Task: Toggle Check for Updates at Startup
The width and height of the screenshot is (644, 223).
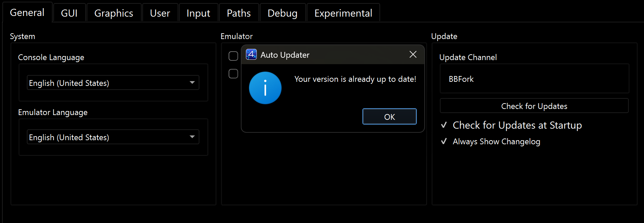Action: [x=512, y=125]
